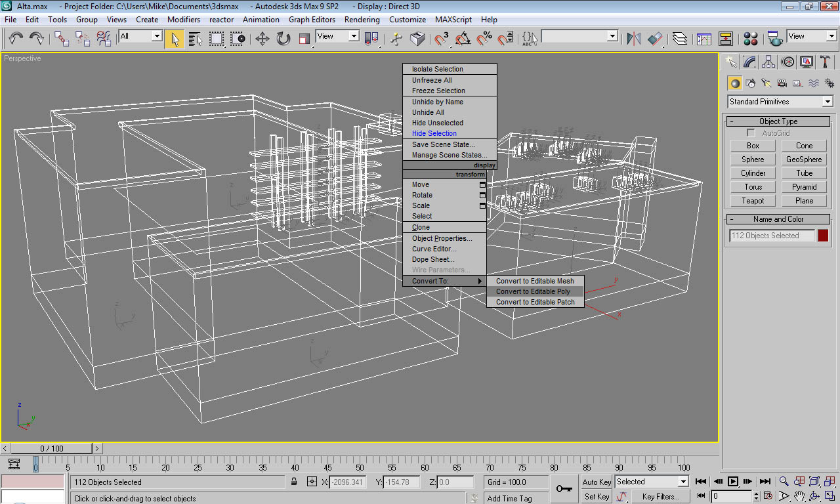The width and height of the screenshot is (840, 504).
Task: Toggle the Auto Key button
Action: (597, 482)
